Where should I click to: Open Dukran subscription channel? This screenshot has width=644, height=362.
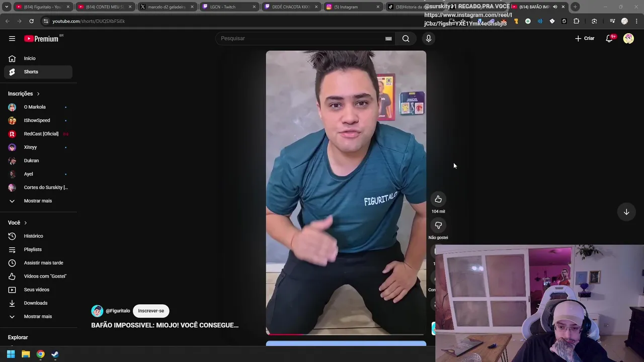(38, 160)
